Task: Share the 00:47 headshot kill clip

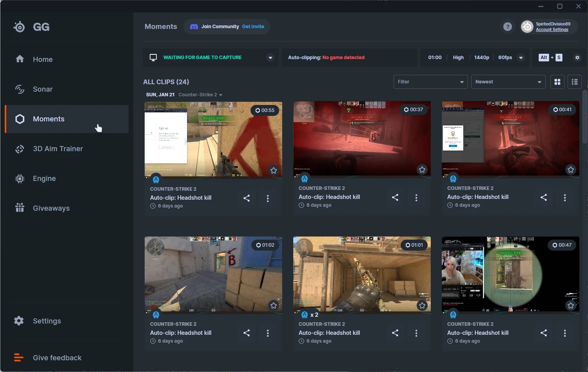Action: [x=544, y=333]
